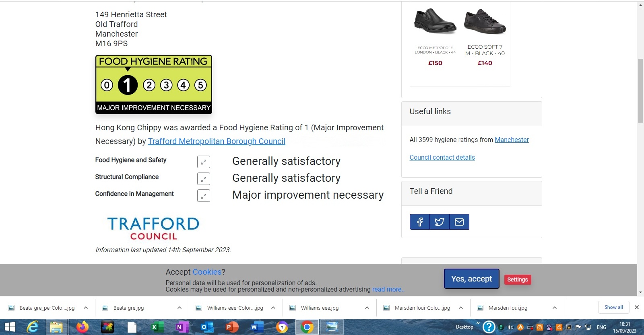Image resolution: width=644 pixels, height=335 pixels.
Task: Open the Windows Start menu
Action: tap(10, 327)
